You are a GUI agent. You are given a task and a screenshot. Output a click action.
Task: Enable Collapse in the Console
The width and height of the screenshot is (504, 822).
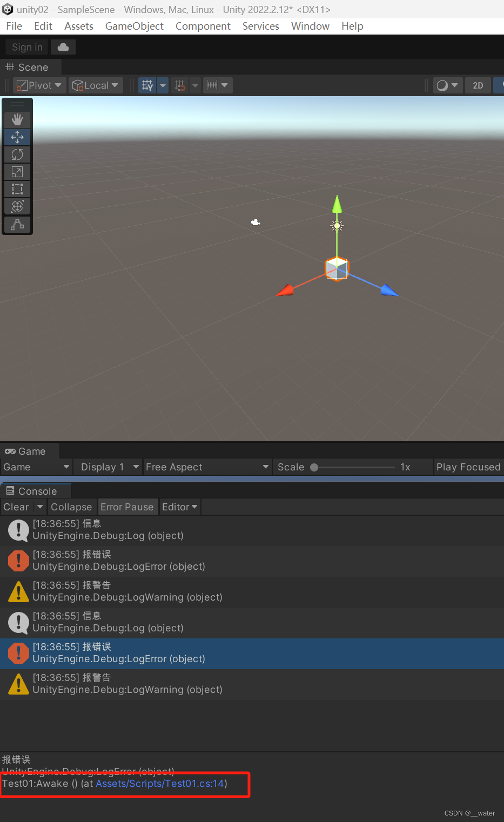[x=71, y=507]
